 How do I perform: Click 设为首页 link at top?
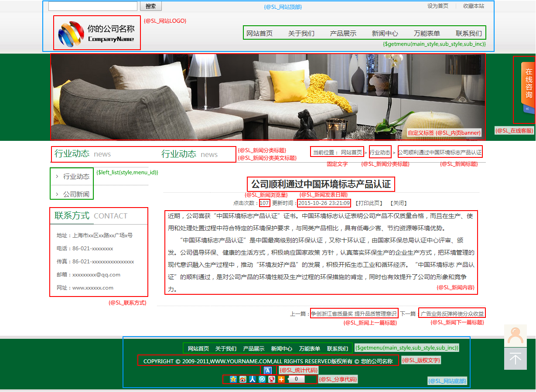coord(437,6)
